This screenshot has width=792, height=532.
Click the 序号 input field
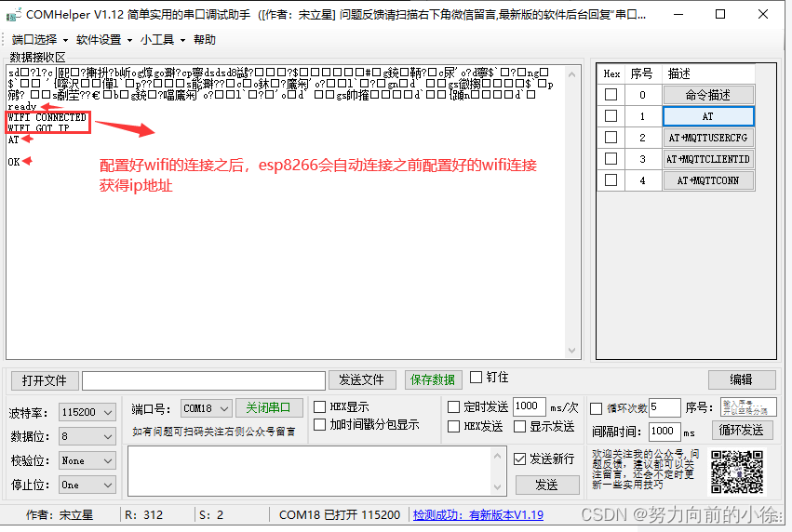pyautogui.click(x=748, y=407)
